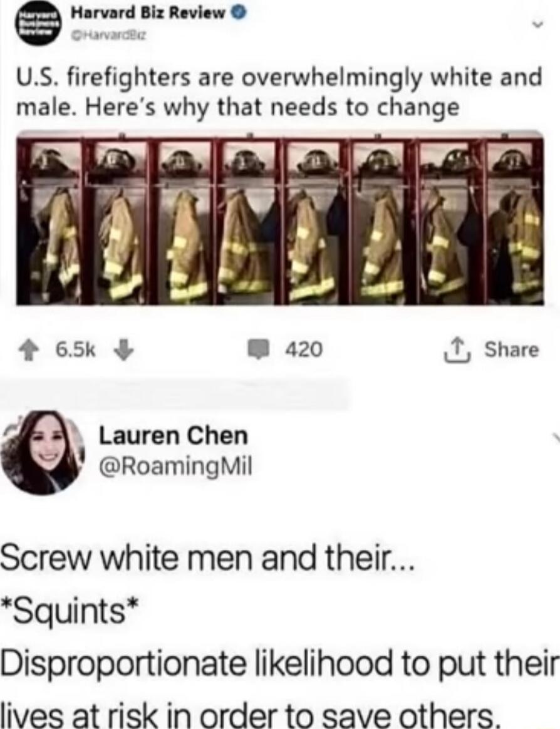Viewport: 560px width, 729px height.
Task: Downvote the post with the down arrow
Action: 124,350
